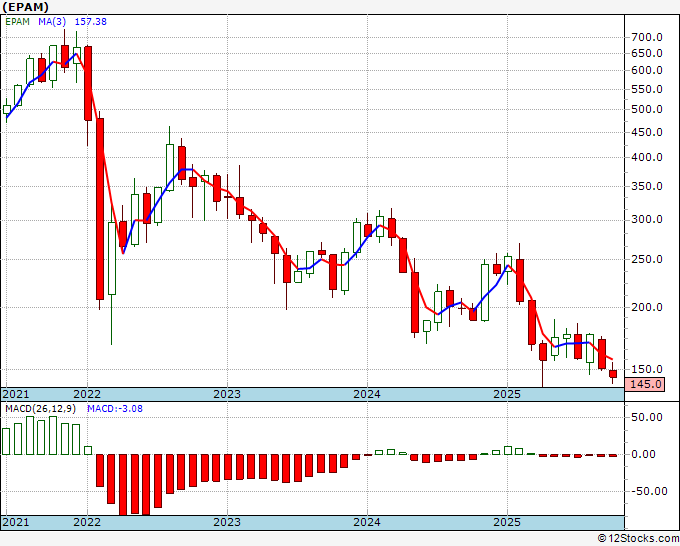
Task: Open the 12Stocks.com copyright link
Action: click(638, 539)
